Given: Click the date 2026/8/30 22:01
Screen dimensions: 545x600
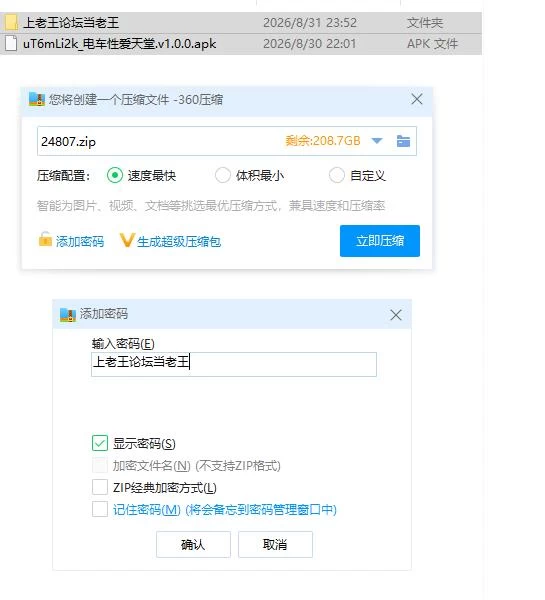Looking at the screenshot, I should pos(310,44).
